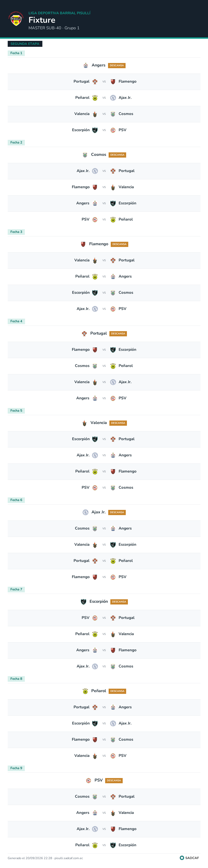
Task: Select the Fecha 5 heading
Action: (16, 410)
